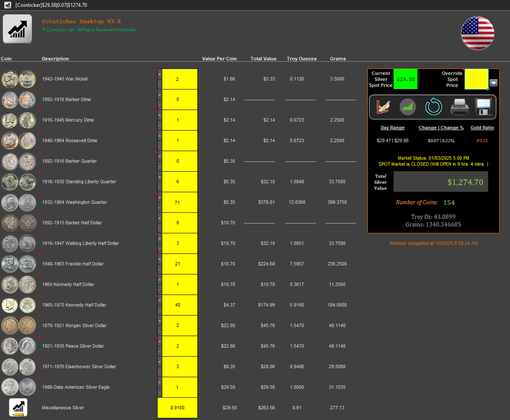The image size is (510, 420).
Task: Increase Barber Quarter quantity with plus button
Action: point(160,156)
